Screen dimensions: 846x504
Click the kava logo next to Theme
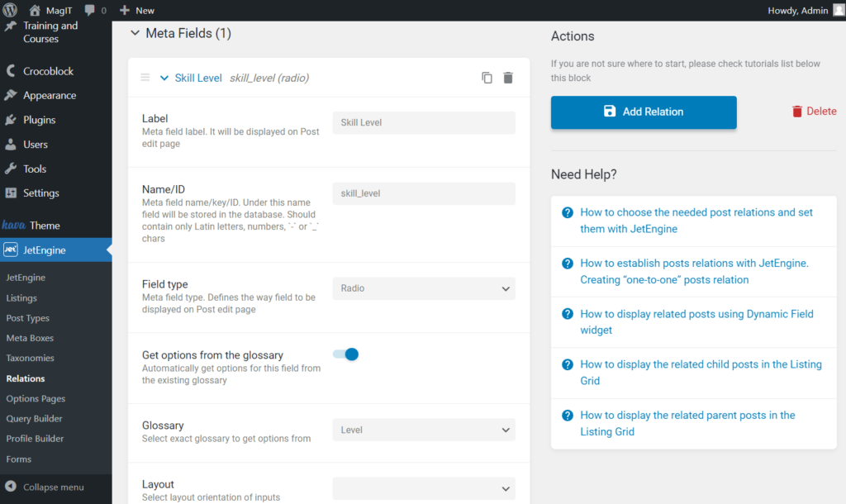pyautogui.click(x=13, y=225)
